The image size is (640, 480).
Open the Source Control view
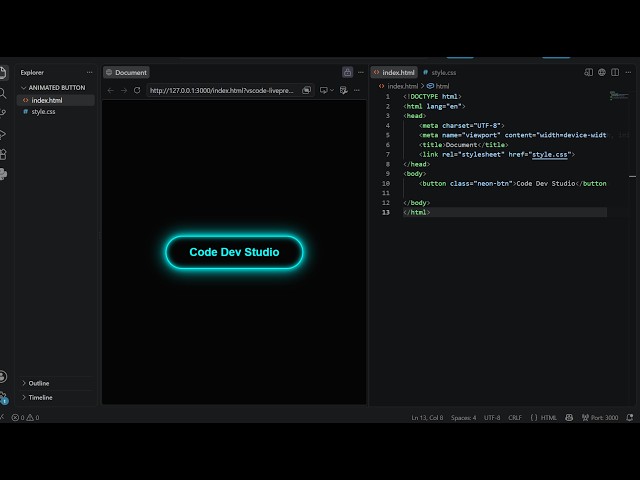[x=3, y=113]
